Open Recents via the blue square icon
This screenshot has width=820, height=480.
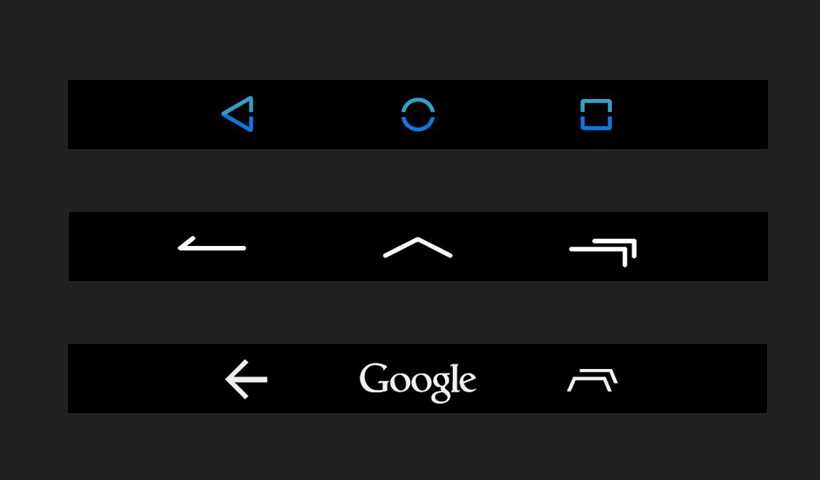click(596, 115)
